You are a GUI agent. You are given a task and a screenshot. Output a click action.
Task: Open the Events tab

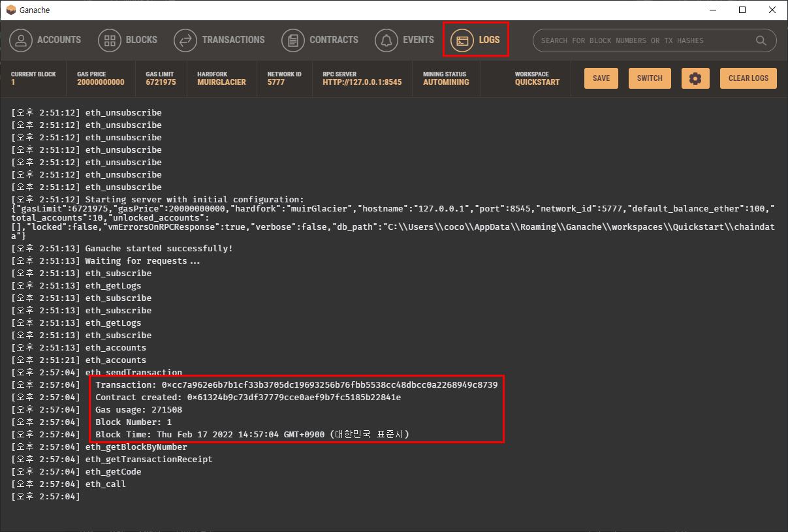404,40
